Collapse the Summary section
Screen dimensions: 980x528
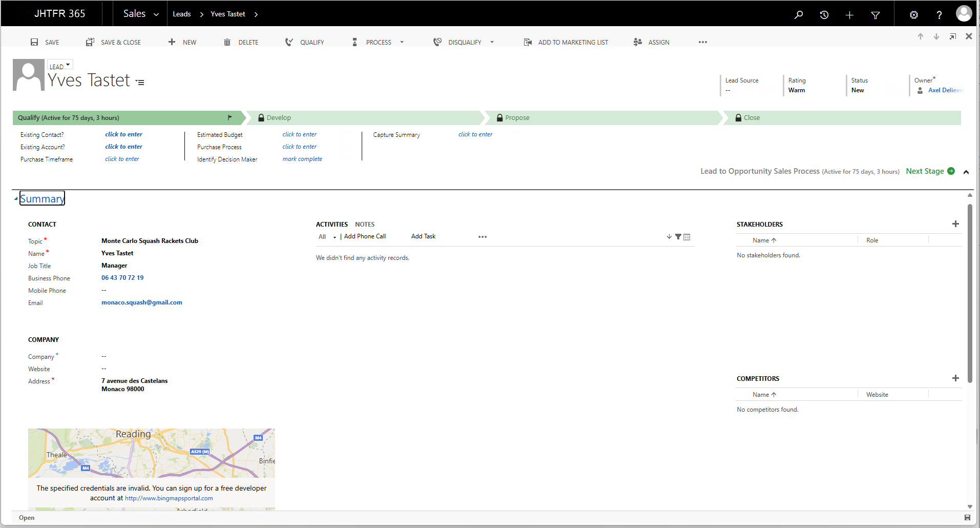pos(16,198)
